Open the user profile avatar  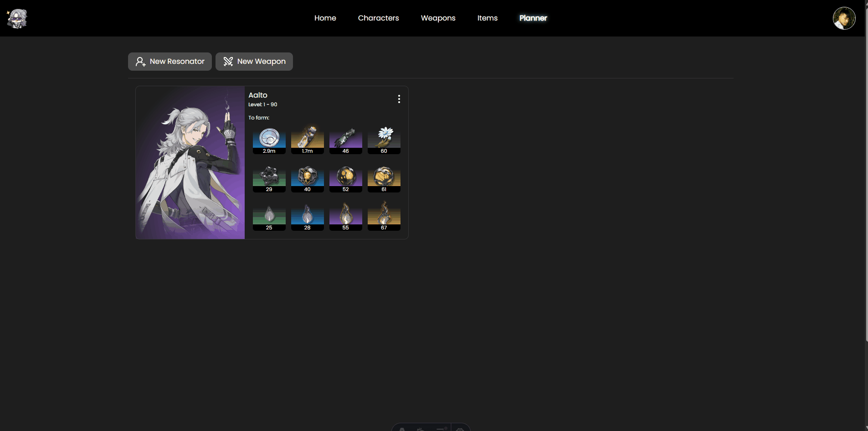point(844,18)
